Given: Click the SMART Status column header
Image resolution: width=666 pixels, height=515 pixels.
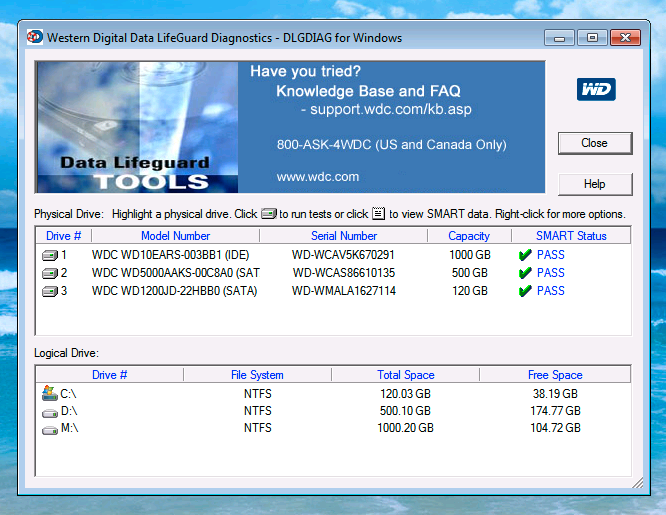Looking at the screenshot, I should coord(571,236).
